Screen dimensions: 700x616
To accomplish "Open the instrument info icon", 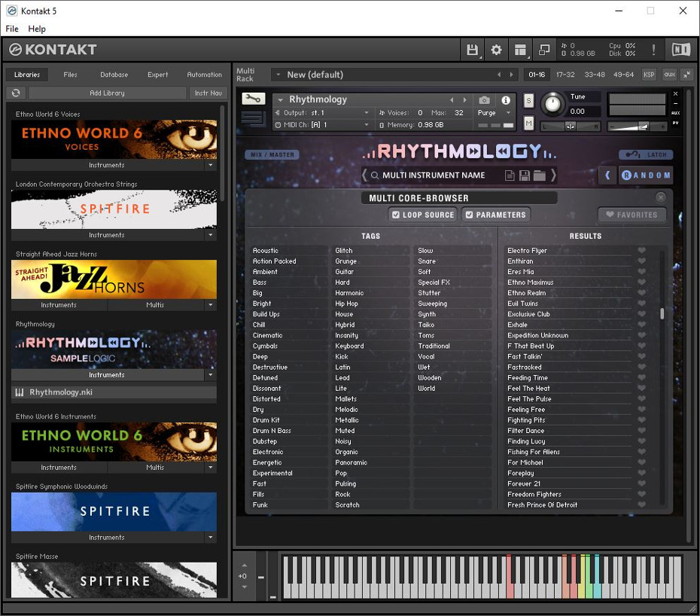I will pos(506,100).
